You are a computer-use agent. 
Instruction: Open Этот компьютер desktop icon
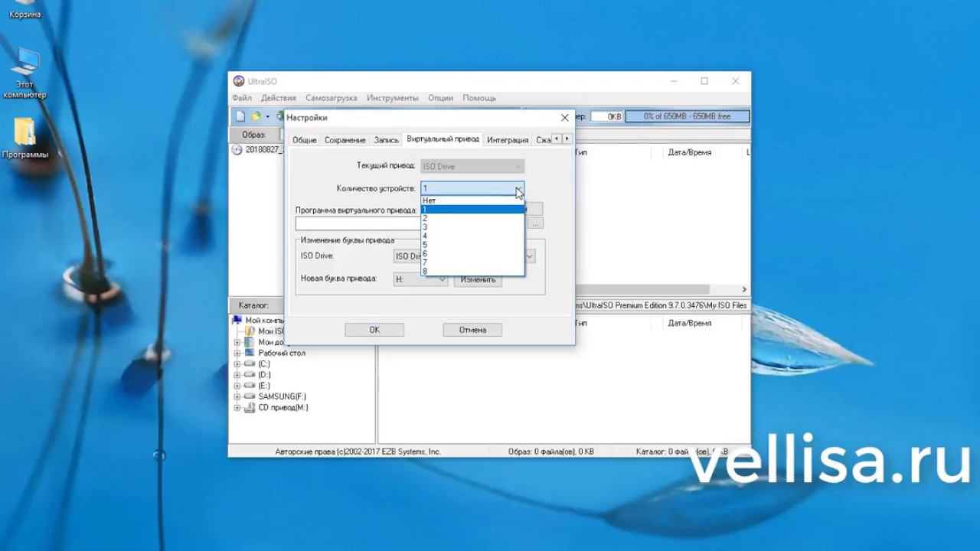point(24,73)
